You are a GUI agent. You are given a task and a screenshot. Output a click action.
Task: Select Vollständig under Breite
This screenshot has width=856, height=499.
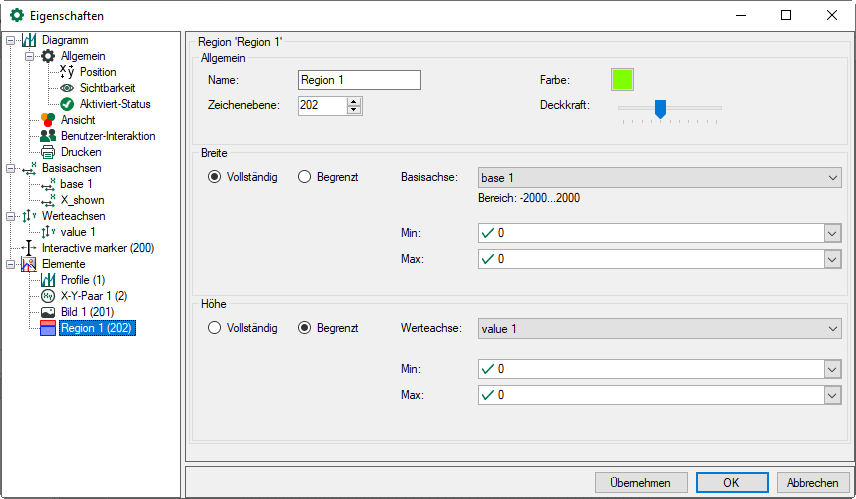point(214,177)
